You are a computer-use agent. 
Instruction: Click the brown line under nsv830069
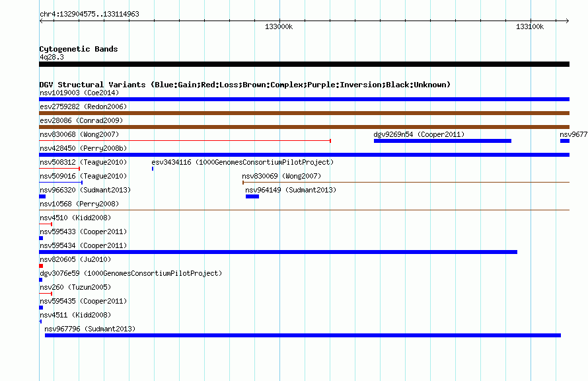click(x=406, y=183)
